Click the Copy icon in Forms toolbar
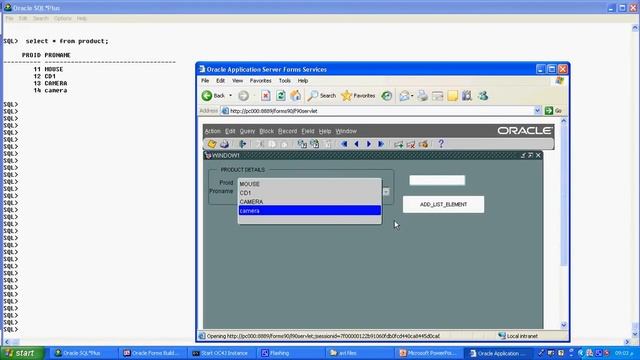This screenshot has width=640, height=360. tap(272, 144)
